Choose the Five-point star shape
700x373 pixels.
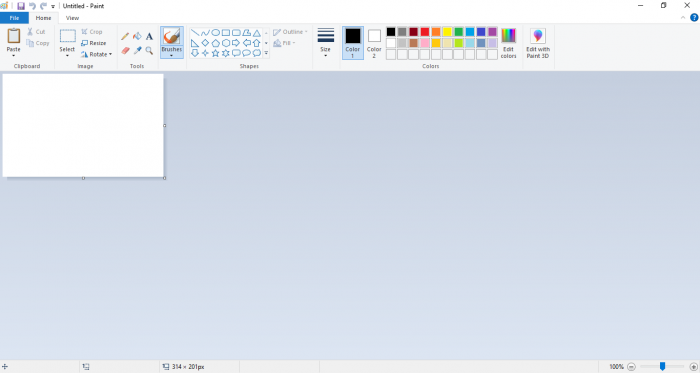216,53
